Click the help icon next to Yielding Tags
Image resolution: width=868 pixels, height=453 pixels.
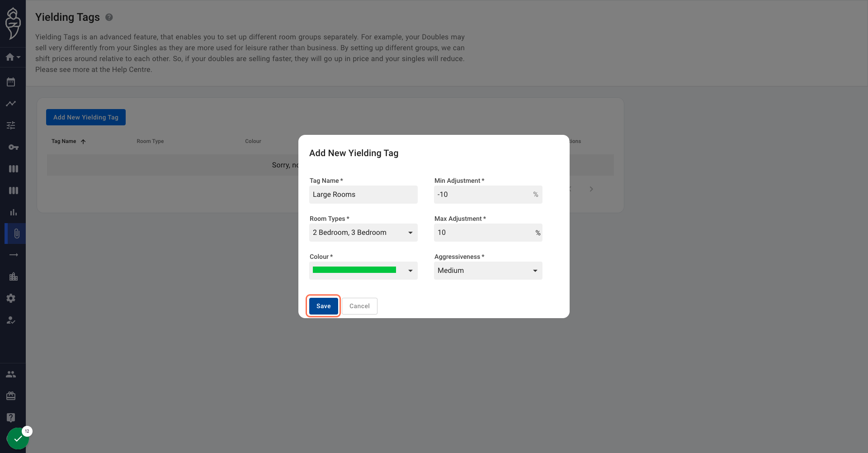click(x=109, y=17)
